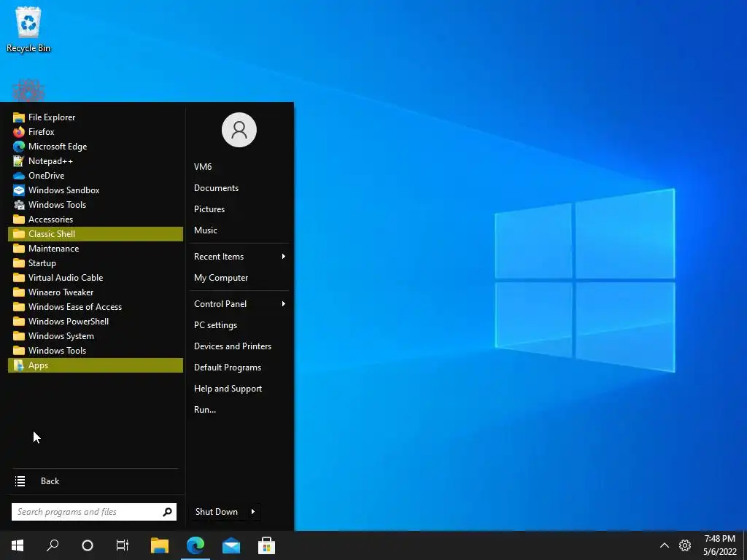Expand the Recent Items submenu arrow
Viewport: 747px width, 560px height.
tap(284, 257)
